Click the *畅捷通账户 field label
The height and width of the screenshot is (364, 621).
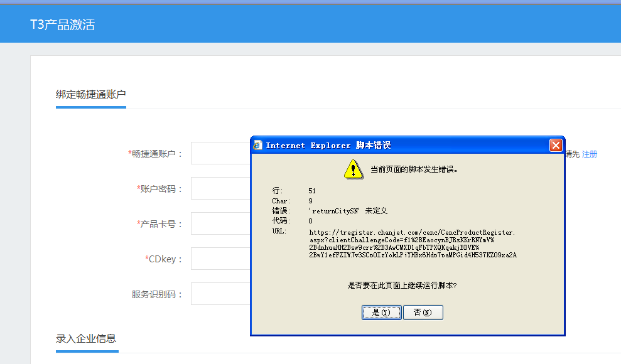click(155, 154)
